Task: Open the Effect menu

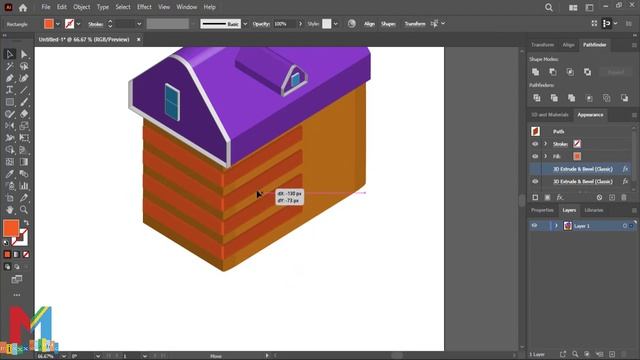Action: pos(144,7)
